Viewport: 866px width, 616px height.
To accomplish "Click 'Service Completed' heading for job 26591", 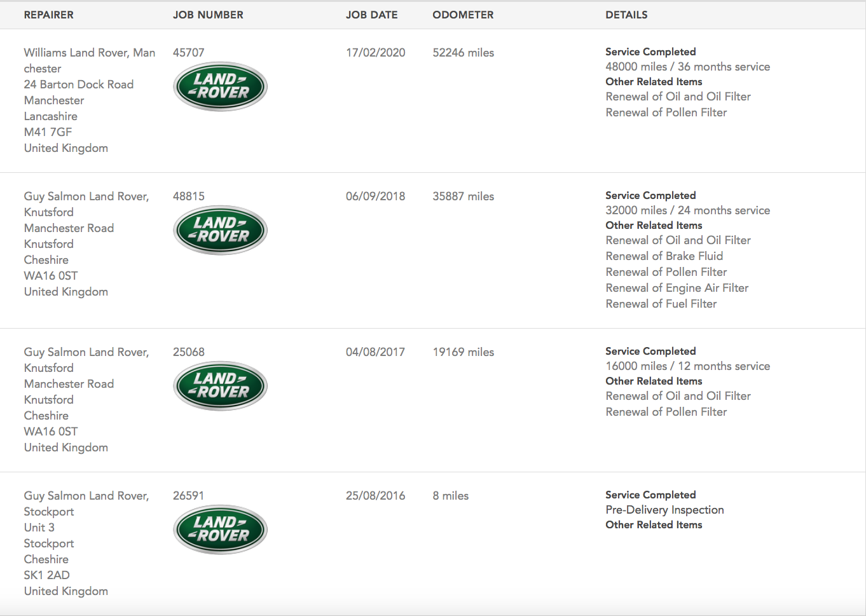I will coord(650,495).
